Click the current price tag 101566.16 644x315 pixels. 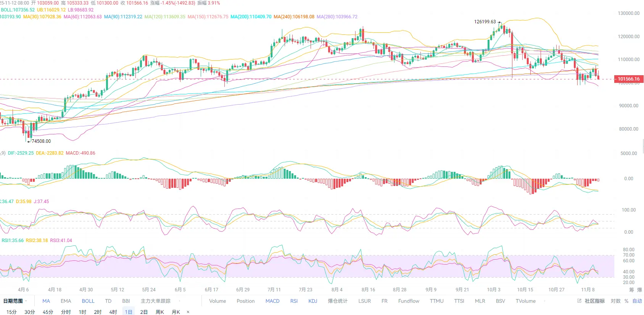[629, 79]
